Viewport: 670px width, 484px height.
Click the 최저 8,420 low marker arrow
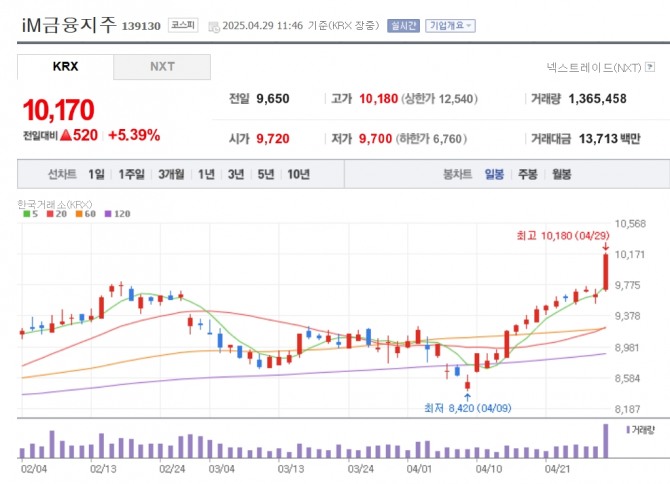[x=467, y=396]
